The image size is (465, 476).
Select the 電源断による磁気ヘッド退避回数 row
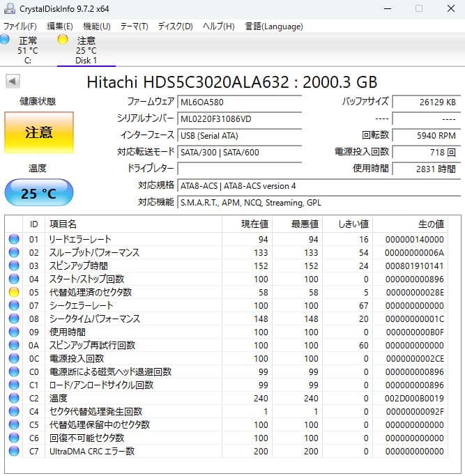pos(227,372)
